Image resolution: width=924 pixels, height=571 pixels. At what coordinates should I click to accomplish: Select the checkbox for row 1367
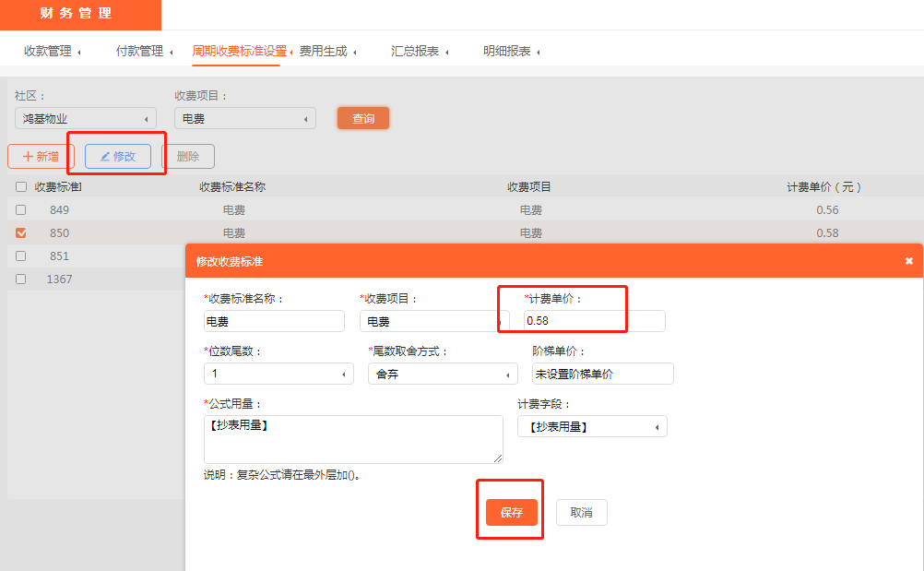tap(21, 279)
